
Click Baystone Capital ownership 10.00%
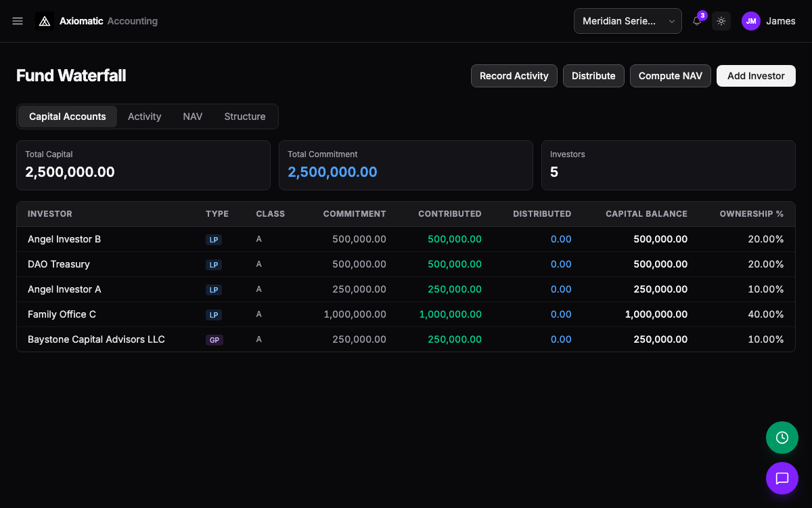pyautogui.click(x=766, y=339)
